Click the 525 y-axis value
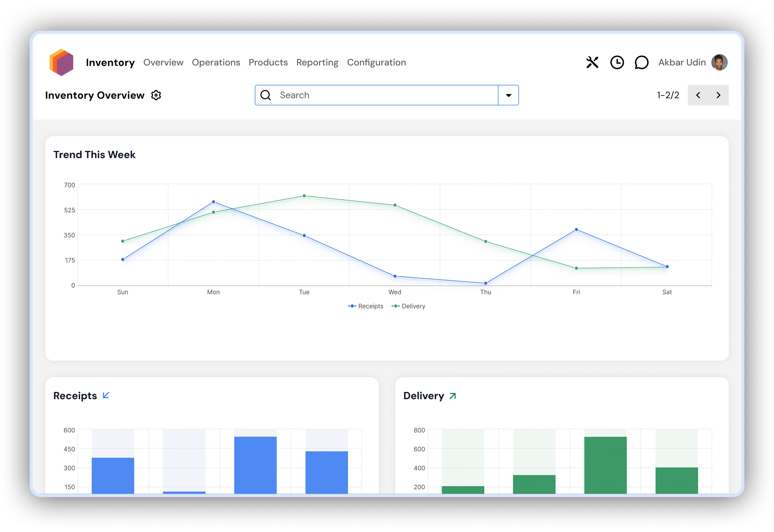Screen dimensions: 774x532 69,210
